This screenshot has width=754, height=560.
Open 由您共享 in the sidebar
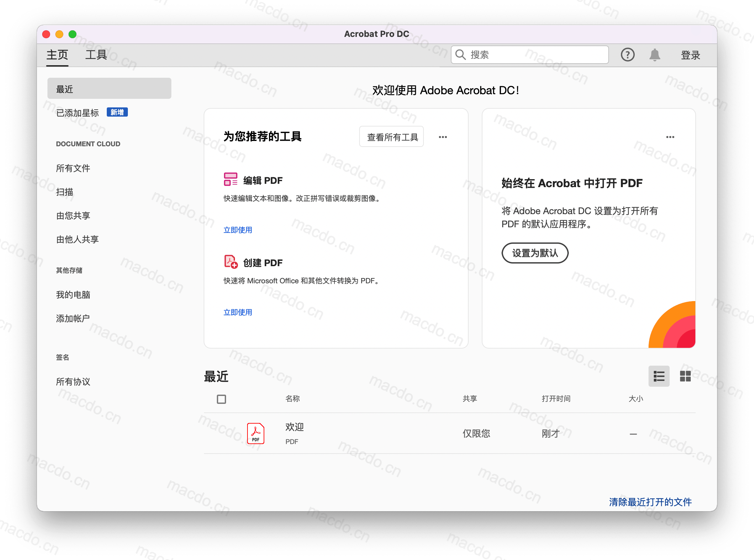73,215
